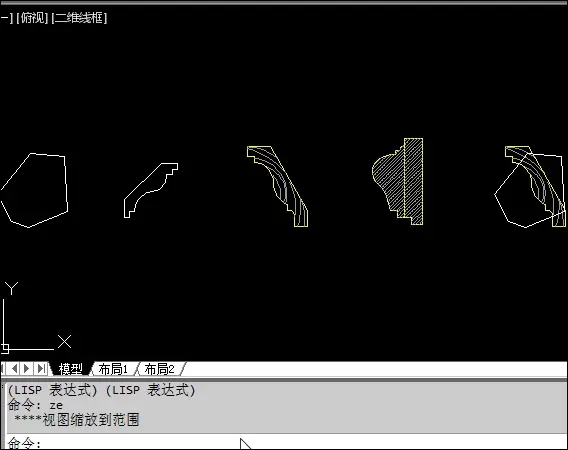Open the 布局1 layout tab
The width and height of the screenshot is (568, 450).
coord(113,369)
